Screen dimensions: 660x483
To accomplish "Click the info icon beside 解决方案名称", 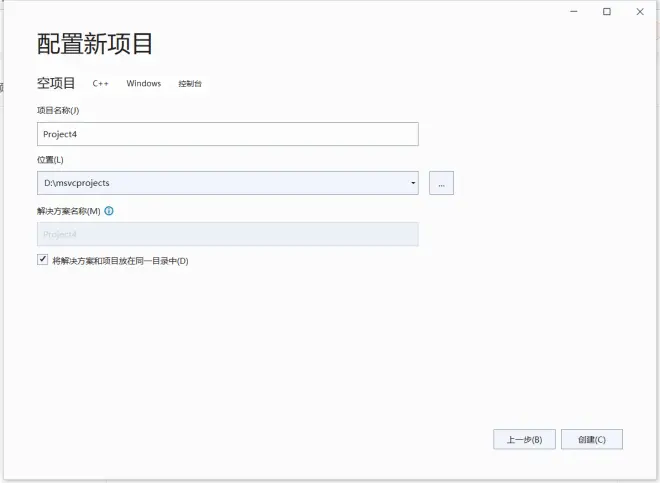I will click(x=109, y=211).
